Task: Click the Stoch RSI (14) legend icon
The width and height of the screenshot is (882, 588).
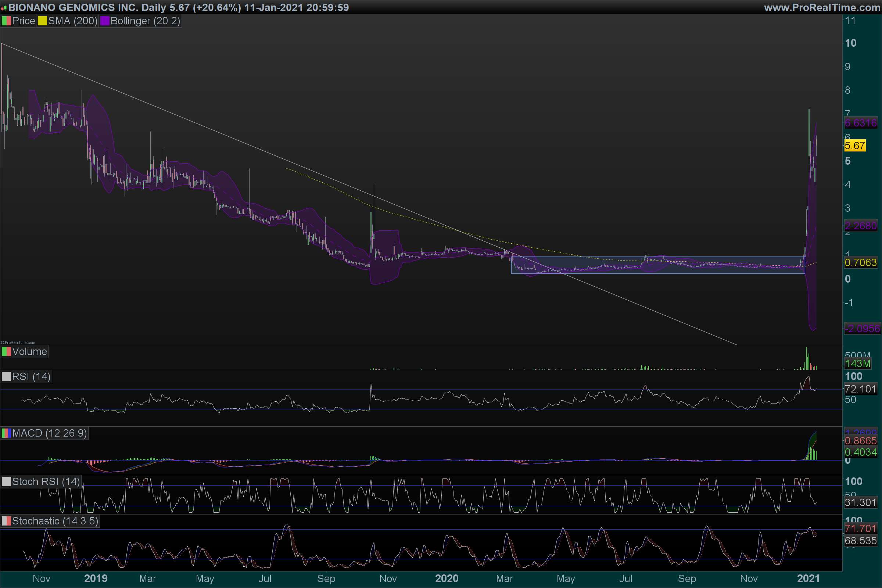Action: 6,481
